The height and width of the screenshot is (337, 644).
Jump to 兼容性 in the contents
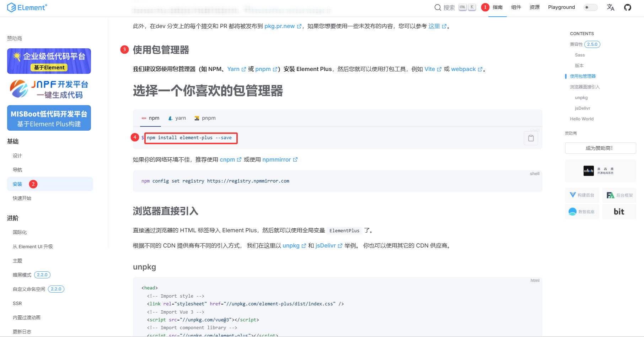point(576,44)
